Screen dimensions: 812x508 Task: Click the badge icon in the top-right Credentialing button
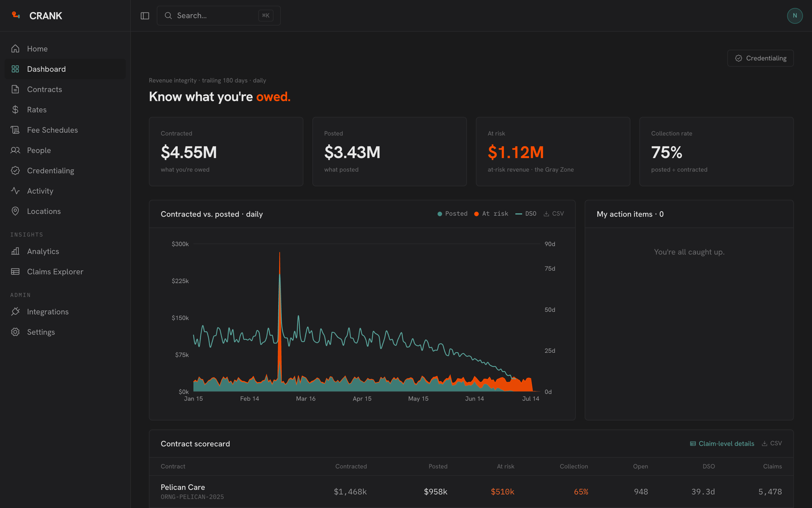[x=739, y=58]
